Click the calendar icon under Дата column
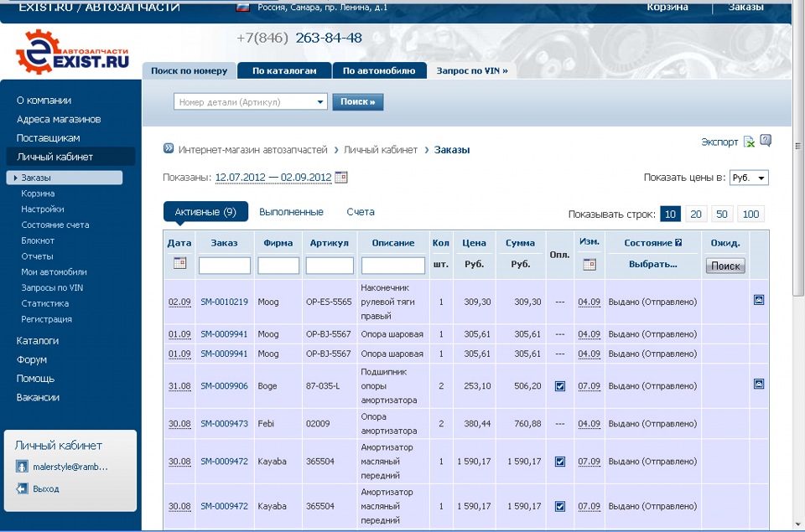Viewport: 805px width, 532px height. 179,263
